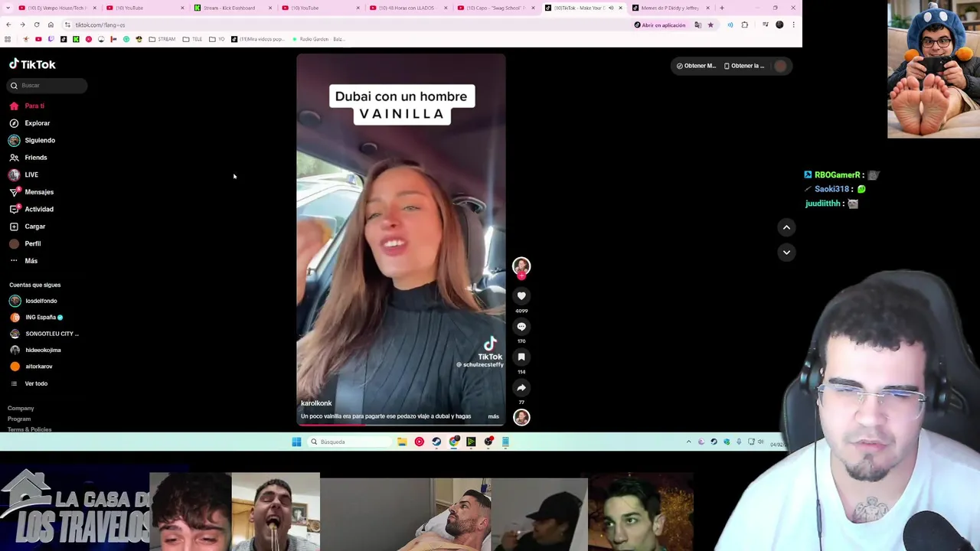Mute the TikTok tab audio icon
Viewport: 980px width, 551px height.
click(611, 8)
